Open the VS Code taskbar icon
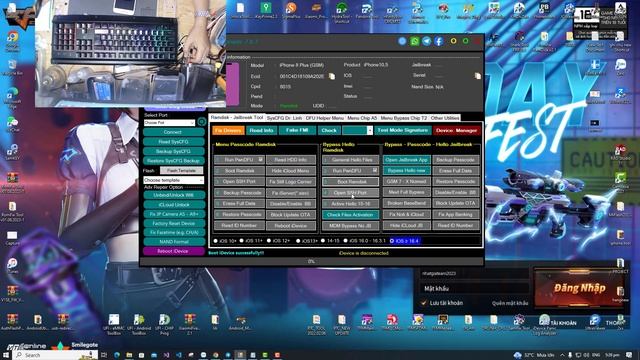 (x=178, y=355)
